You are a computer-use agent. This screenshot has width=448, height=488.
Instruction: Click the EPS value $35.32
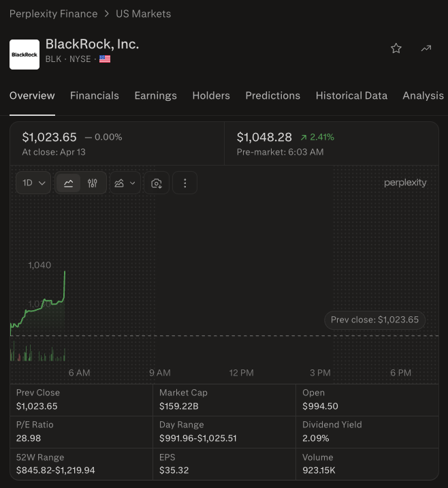[174, 470]
